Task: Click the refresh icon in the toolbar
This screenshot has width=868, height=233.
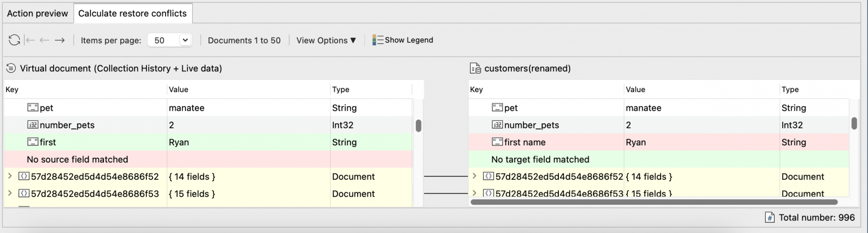Action: [x=14, y=40]
